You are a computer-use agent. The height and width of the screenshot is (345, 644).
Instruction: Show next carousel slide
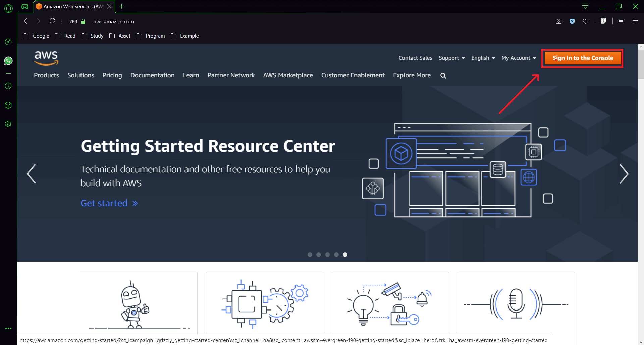(x=624, y=174)
